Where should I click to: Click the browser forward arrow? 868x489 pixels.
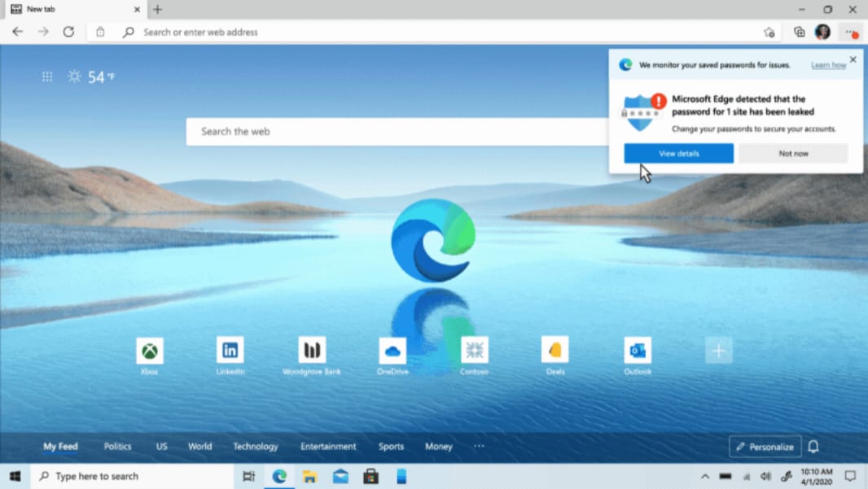[43, 32]
